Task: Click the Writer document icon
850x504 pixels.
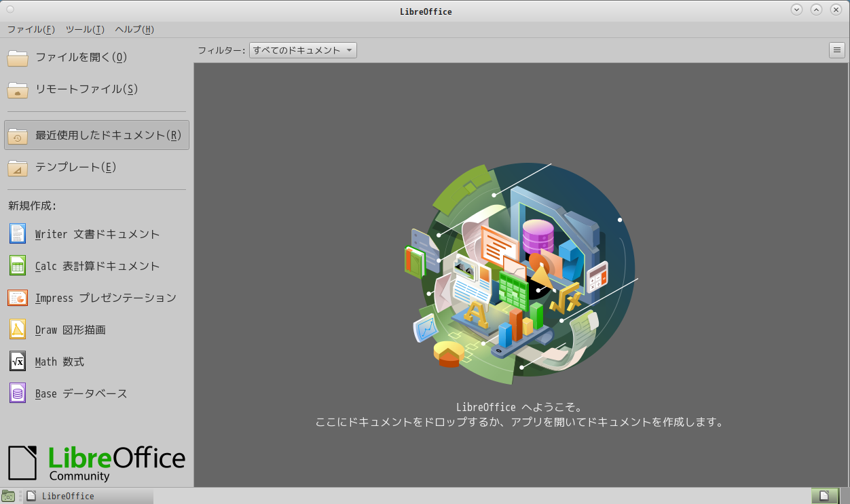Action: [x=18, y=234]
